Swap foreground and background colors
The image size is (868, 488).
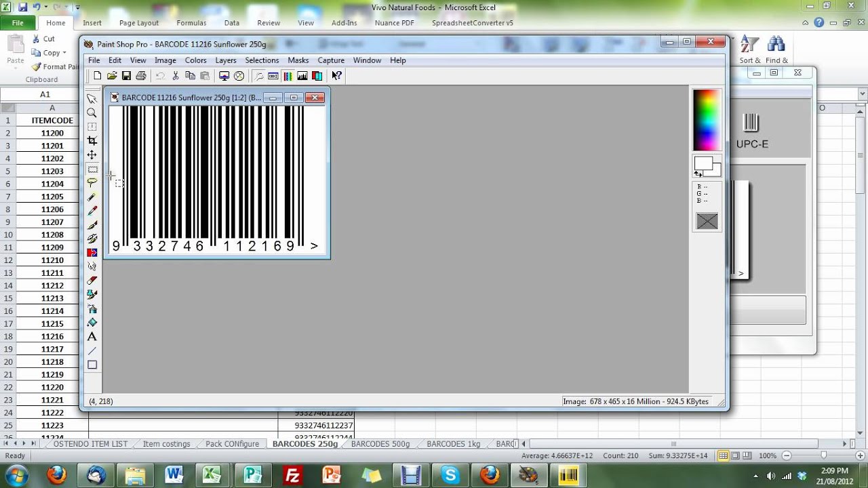pyautogui.click(x=698, y=174)
